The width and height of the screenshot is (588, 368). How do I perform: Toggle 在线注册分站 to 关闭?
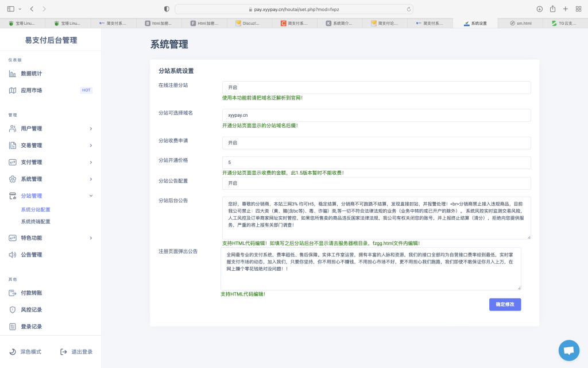click(x=376, y=87)
